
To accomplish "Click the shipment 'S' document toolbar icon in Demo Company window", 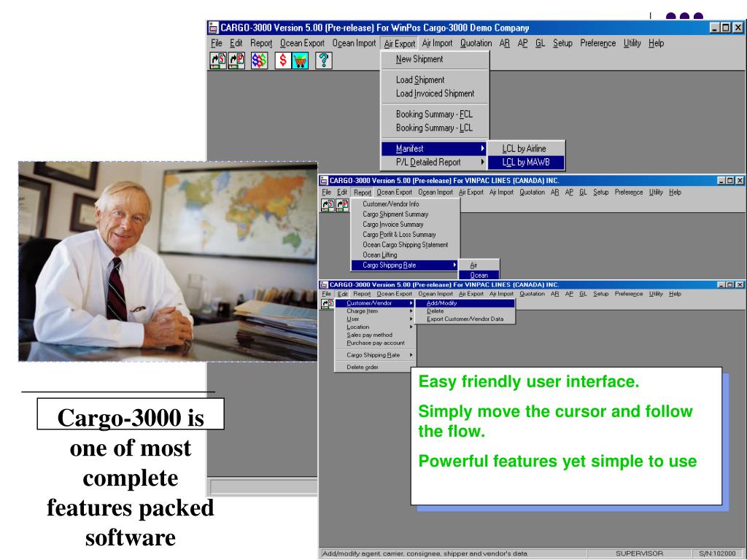I will [218, 61].
